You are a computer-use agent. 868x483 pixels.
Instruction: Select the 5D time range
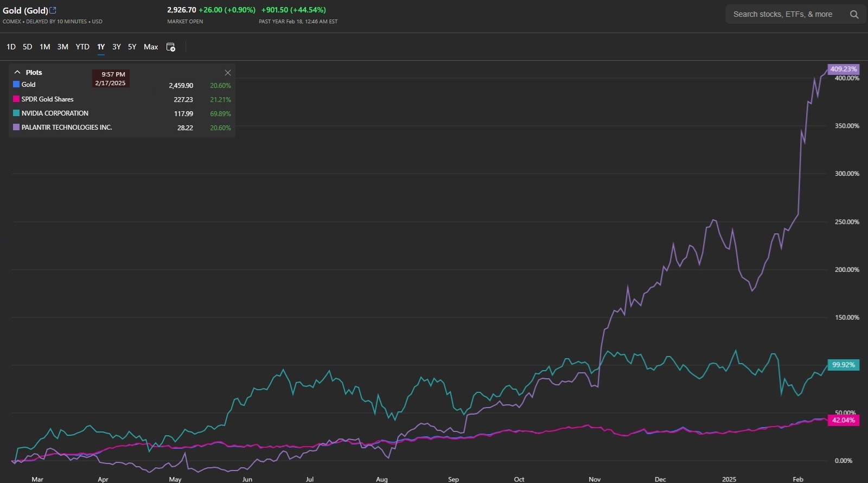(x=27, y=47)
